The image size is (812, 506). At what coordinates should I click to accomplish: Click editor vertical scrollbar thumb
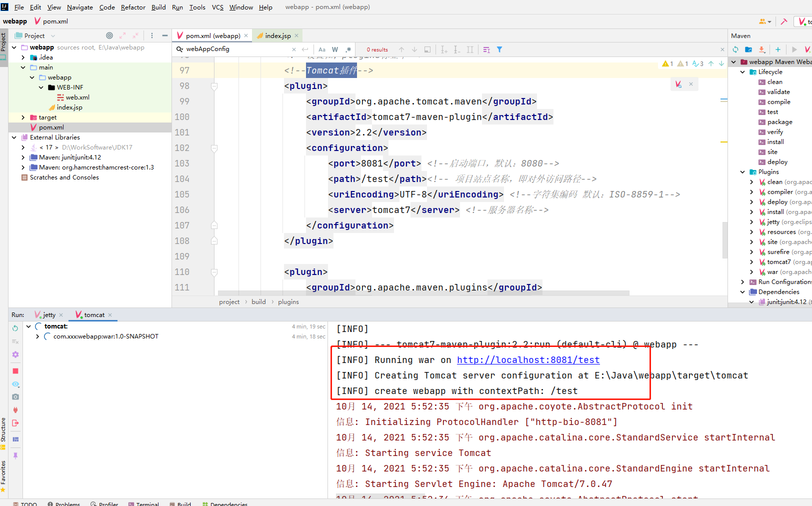[x=724, y=240]
